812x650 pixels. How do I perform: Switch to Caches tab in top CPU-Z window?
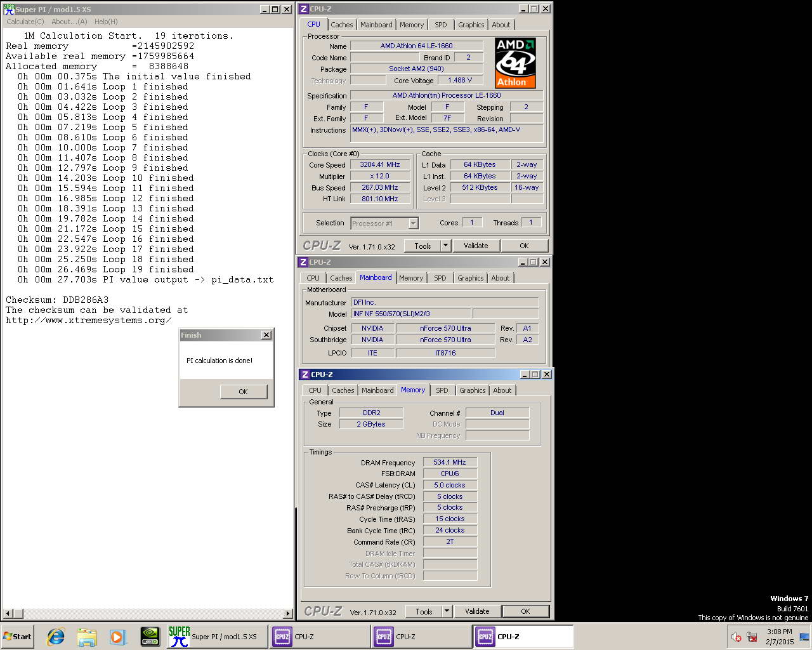(341, 25)
